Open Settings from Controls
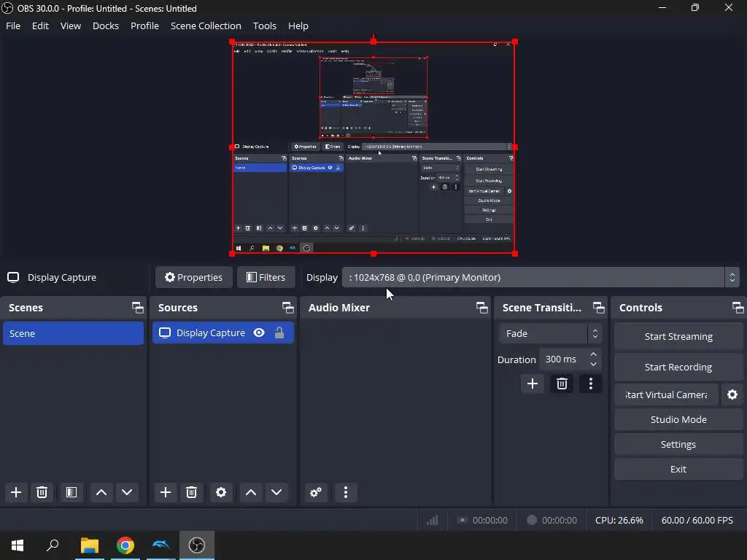The width and height of the screenshot is (747, 560). click(678, 444)
